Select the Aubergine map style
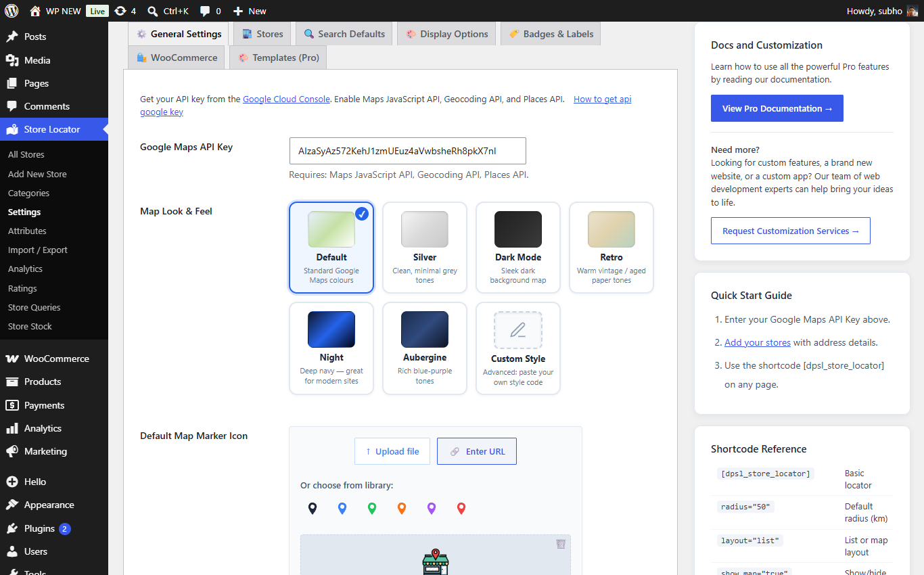Screen dimensions: 924x575 click(x=425, y=348)
